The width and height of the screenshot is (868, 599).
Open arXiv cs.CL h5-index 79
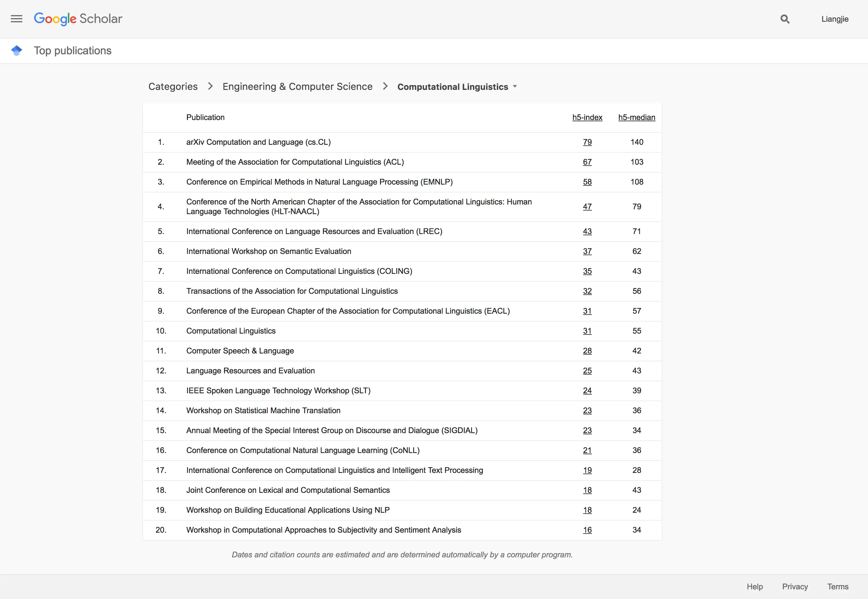(x=587, y=142)
